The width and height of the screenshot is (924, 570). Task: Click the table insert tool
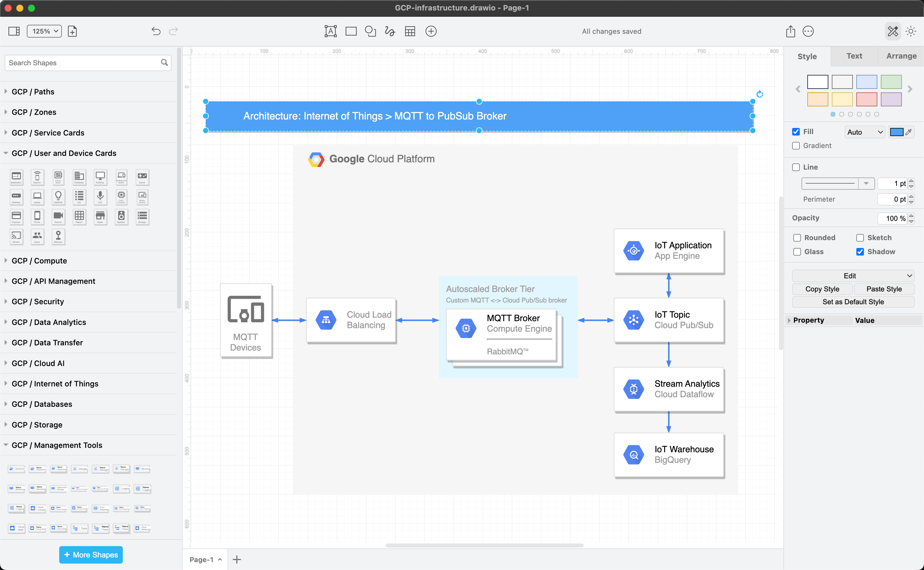[x=410, y=31]
